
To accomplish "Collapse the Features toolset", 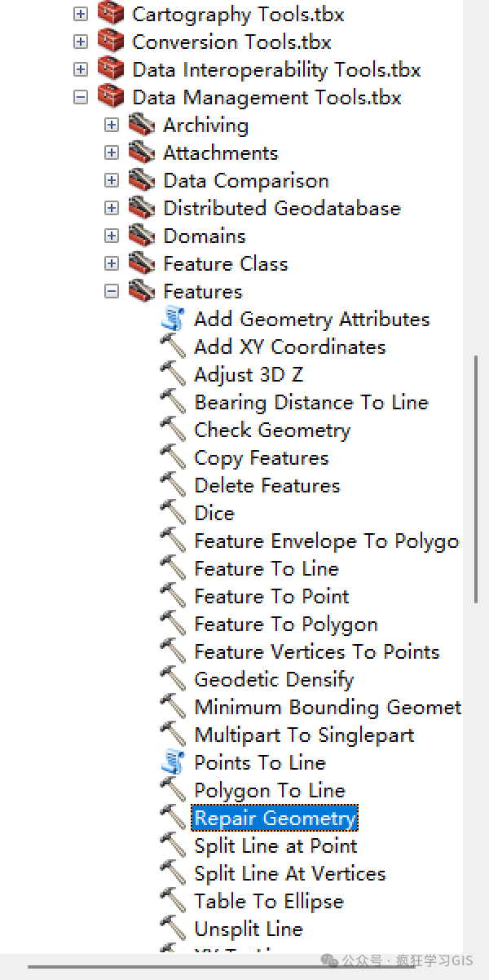I will (x=112, y=291).
